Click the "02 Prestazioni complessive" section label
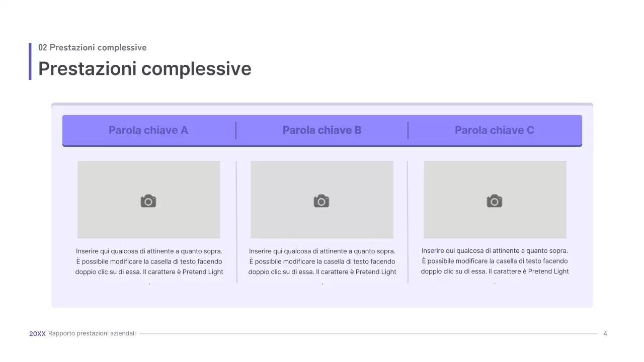644x362 pixels. (93, 48)
